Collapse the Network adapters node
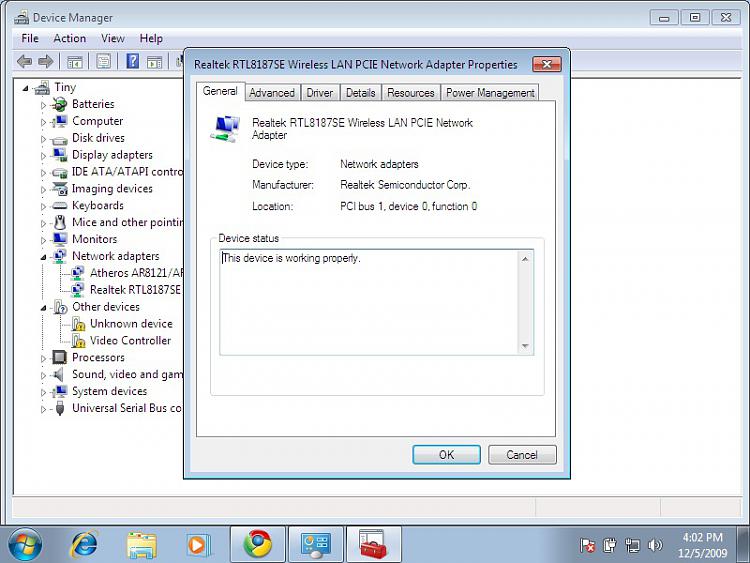The image size is (750, 563). click(x=44, y=257)
